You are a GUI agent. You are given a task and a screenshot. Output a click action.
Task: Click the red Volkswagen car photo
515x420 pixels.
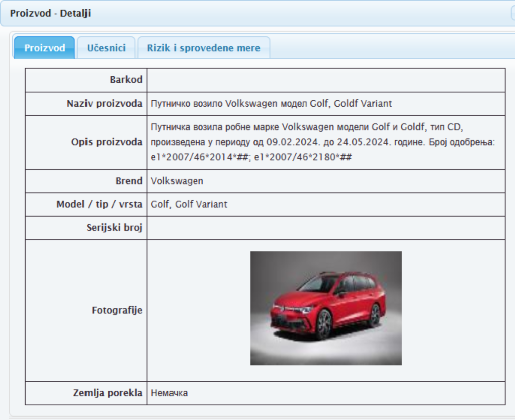pos(326,308)
